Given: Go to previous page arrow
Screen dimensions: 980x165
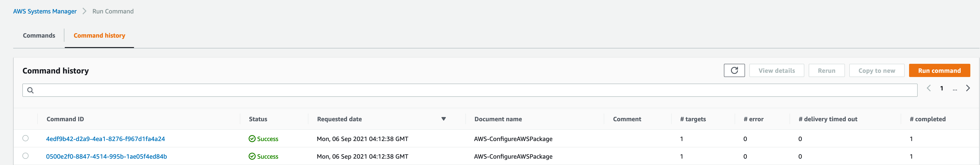Looking at the screenshot, I should (x=929, y=88).
